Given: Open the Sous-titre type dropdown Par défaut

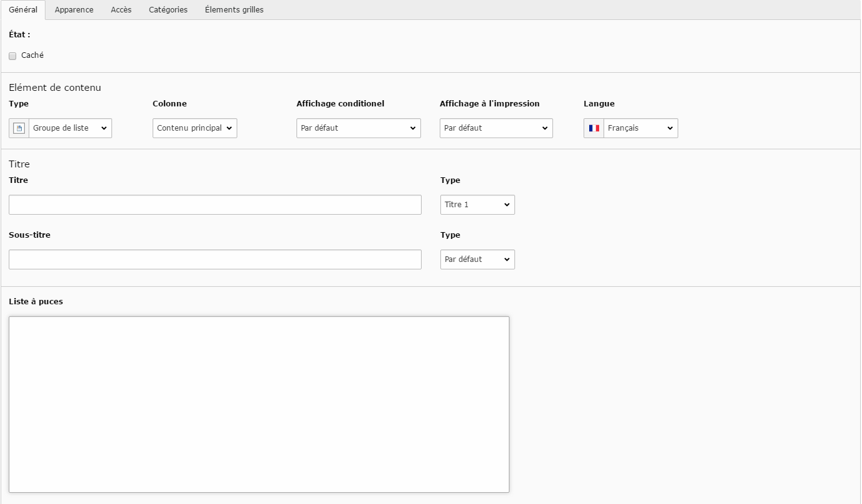Looking at the screenshot, I should tap(478, 259).
